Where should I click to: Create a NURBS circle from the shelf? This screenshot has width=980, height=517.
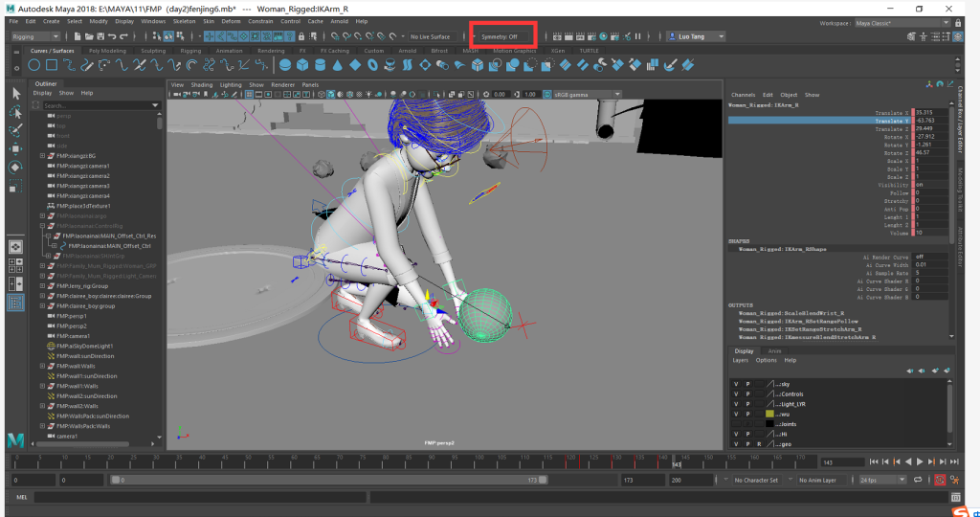coord(34,64)
